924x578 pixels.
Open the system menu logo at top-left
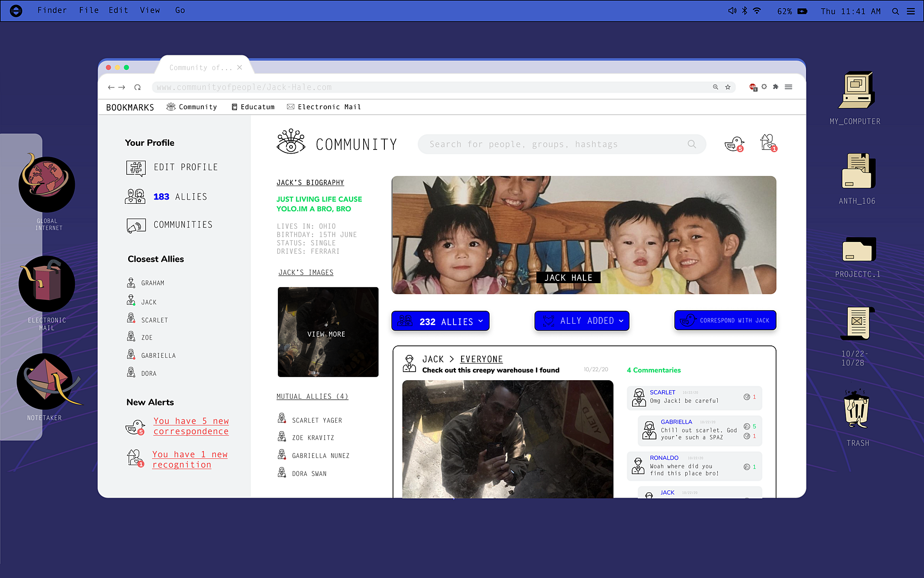16,11
